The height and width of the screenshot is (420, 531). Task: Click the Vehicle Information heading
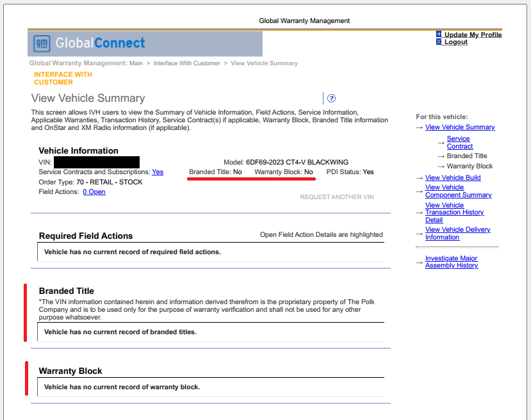tap(78, 150)
